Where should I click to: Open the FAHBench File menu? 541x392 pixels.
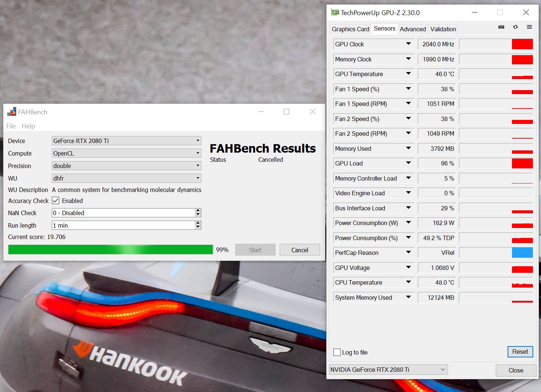click(x=11, y=126)
